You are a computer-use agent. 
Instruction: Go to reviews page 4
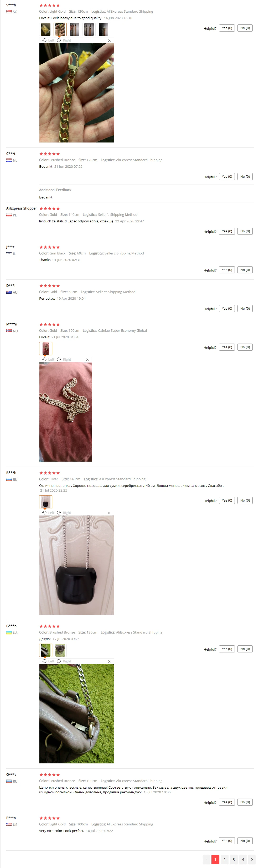[243, 859]
